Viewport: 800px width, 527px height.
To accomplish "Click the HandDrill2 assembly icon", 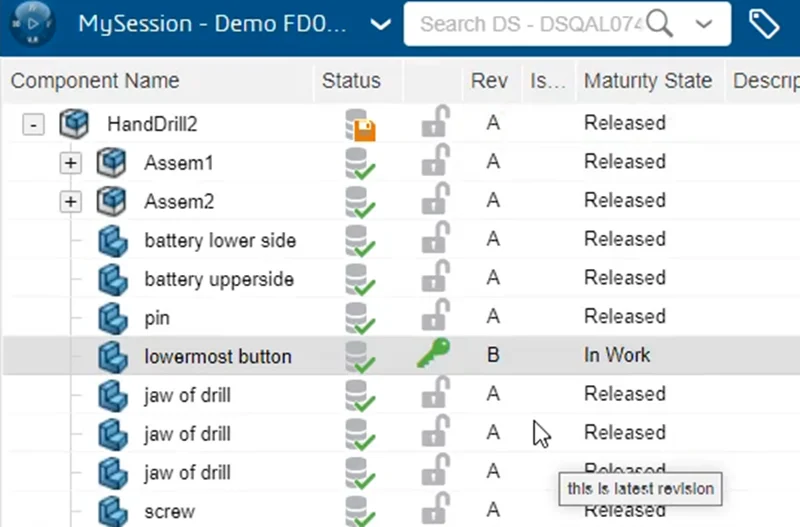I will [x=74, y=124].
